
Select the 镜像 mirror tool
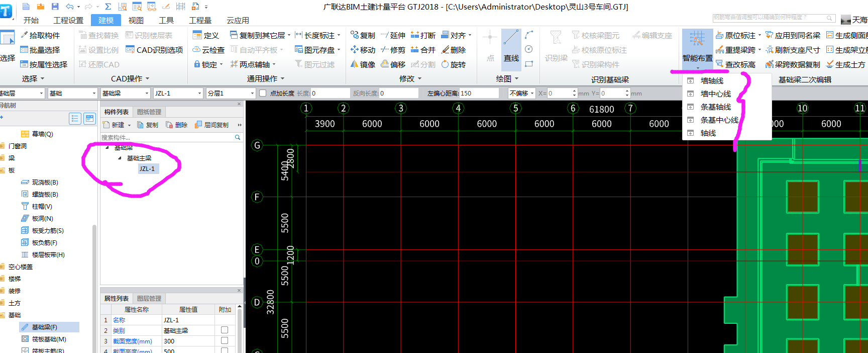363,64
